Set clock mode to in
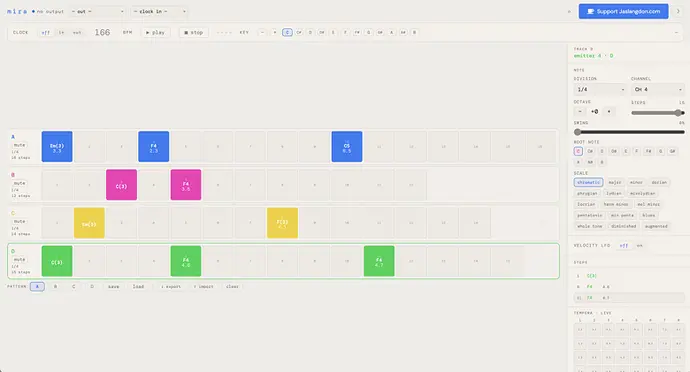The width and height of the screenshot is (690, 372). point(61,33)
